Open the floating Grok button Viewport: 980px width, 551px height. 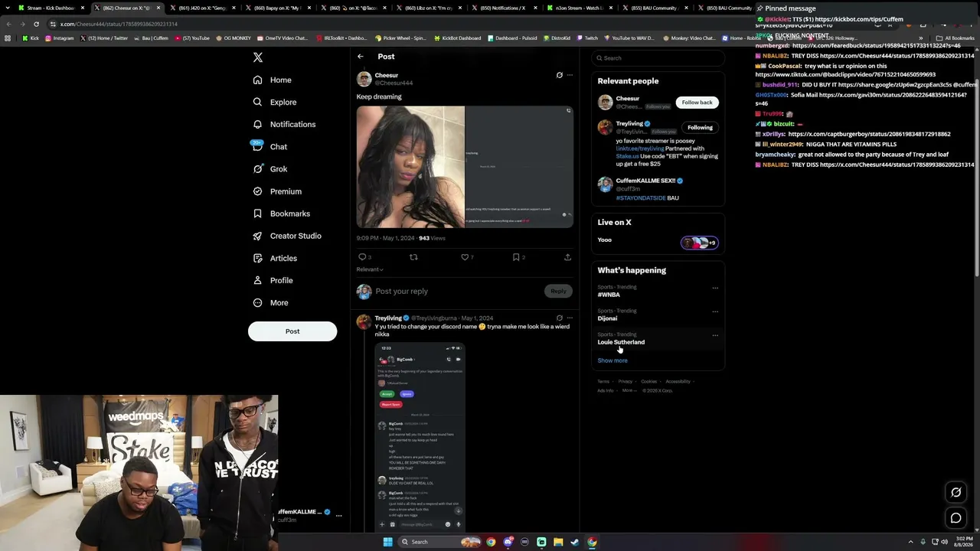pyautogui.click(x=955, y=492)
